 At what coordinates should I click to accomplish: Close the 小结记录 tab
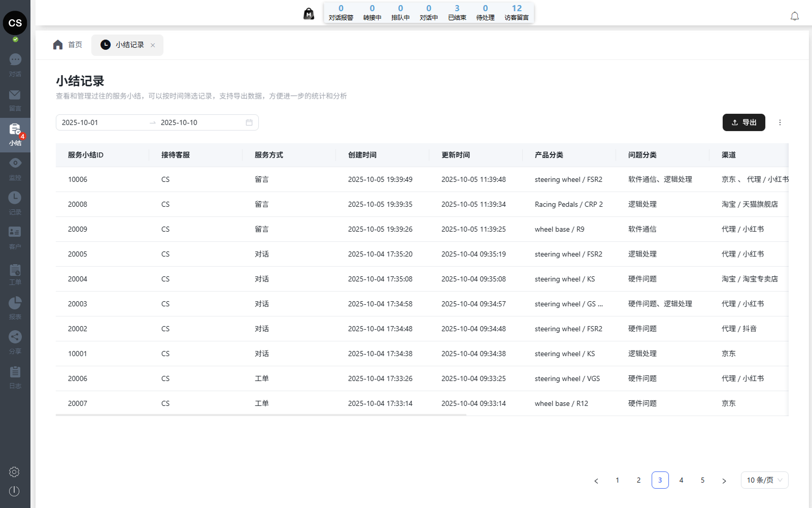coord(153,45)
